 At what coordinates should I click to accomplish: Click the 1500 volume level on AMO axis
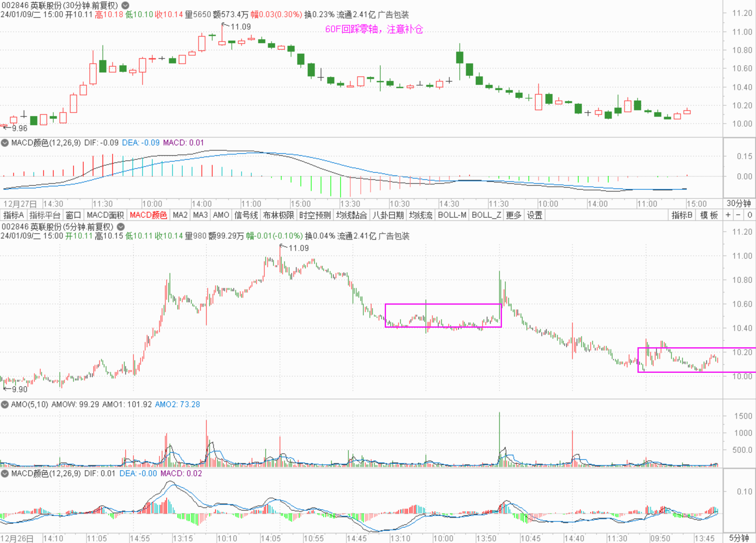[x=743, y=416]
